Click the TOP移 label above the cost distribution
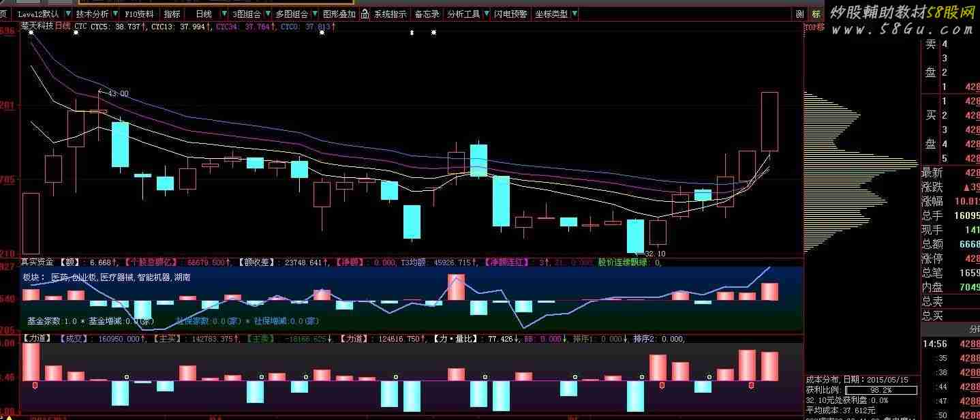The height and width of the screenshot is (420, 980). click(x=814, y=27)
